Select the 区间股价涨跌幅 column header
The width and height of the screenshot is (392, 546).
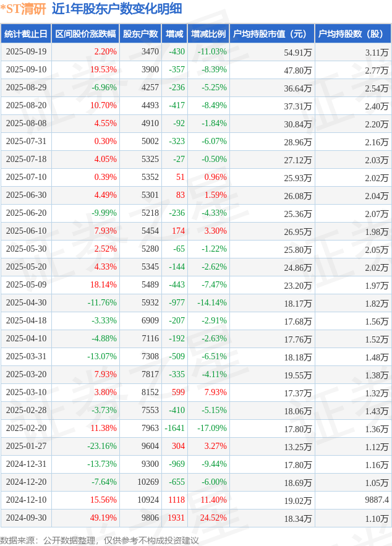pos(85,34)
